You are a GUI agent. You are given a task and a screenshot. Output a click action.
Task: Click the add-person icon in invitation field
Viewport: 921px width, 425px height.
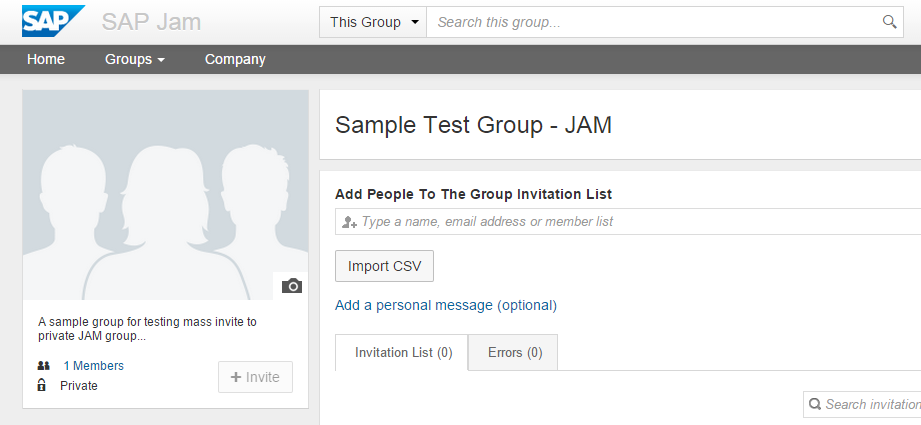pos(349,222)
